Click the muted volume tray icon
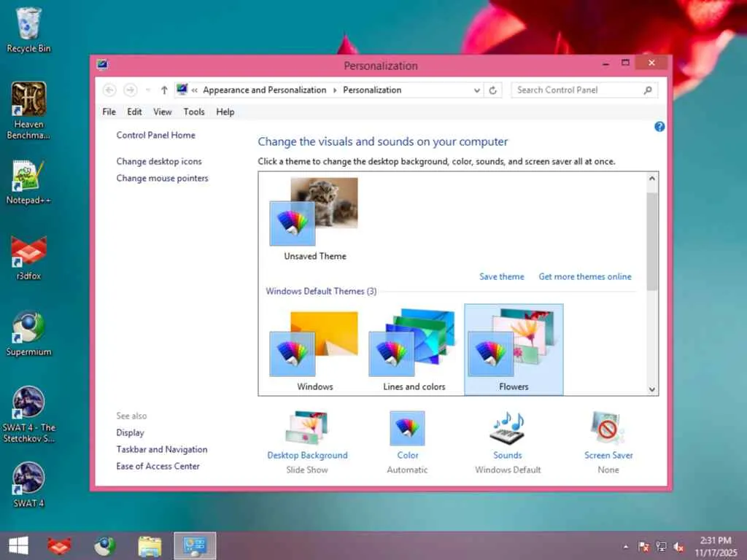 679,547
